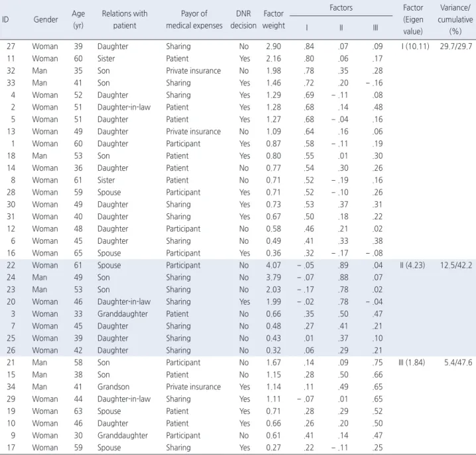Image resolution: width=476 pixels, height=455 pixels.
Task: Select factor weight 1.99 in row 20
Action: click(274, 302)
